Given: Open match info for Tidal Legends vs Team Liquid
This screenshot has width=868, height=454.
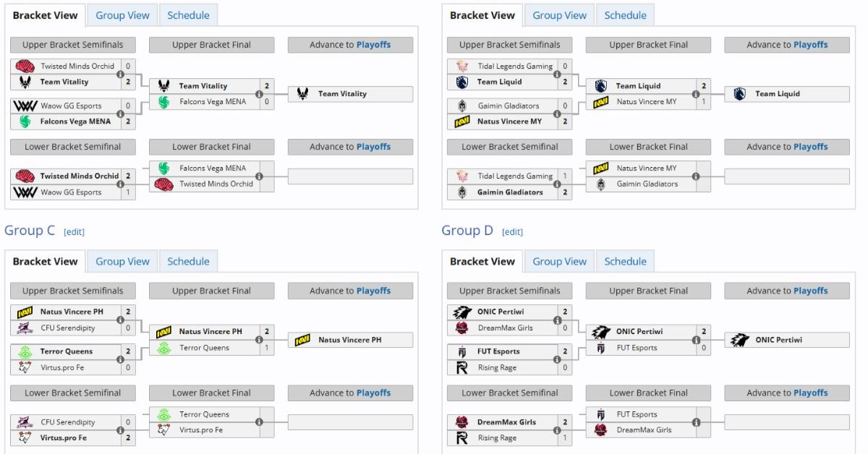Looking at the screenshot, I should tap(557, 74).
